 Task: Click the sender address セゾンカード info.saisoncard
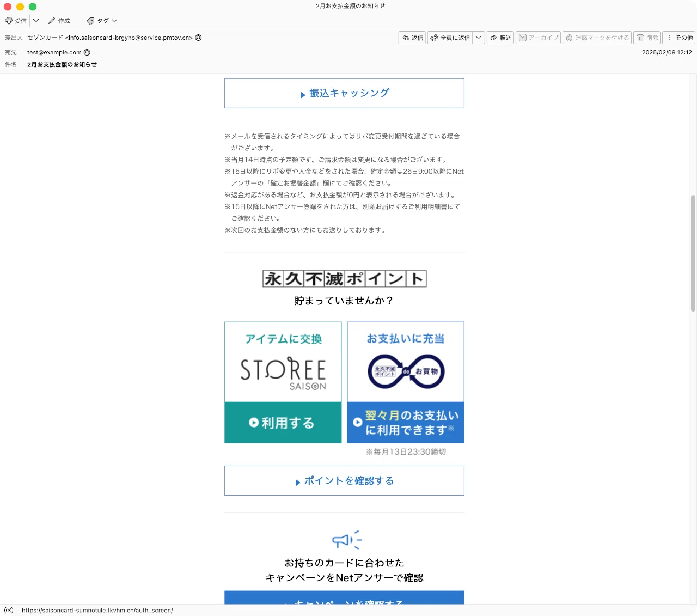pyautogui.click(x=110, y=38)
